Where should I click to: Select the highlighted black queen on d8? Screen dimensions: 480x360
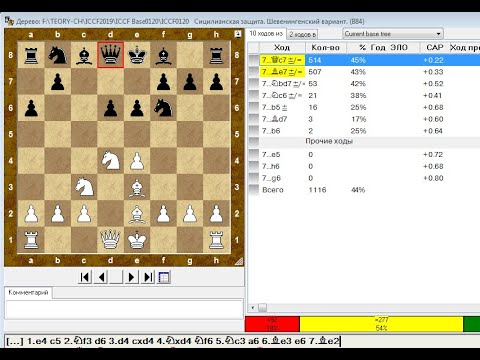[x=110, y=55]
